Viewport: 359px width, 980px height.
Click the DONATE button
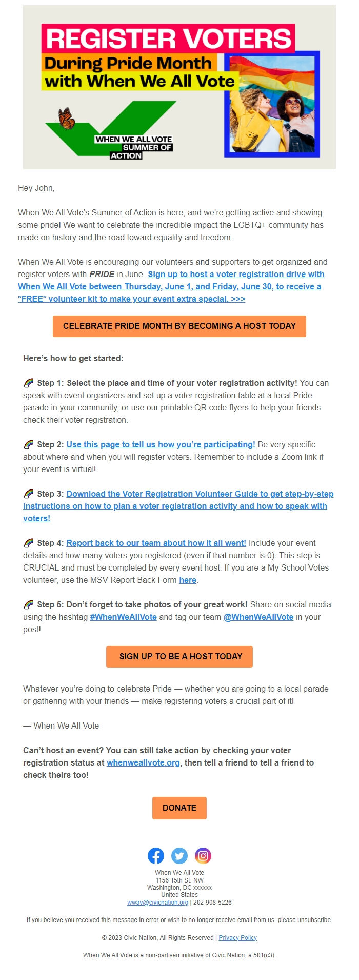(x=179, y=808)
